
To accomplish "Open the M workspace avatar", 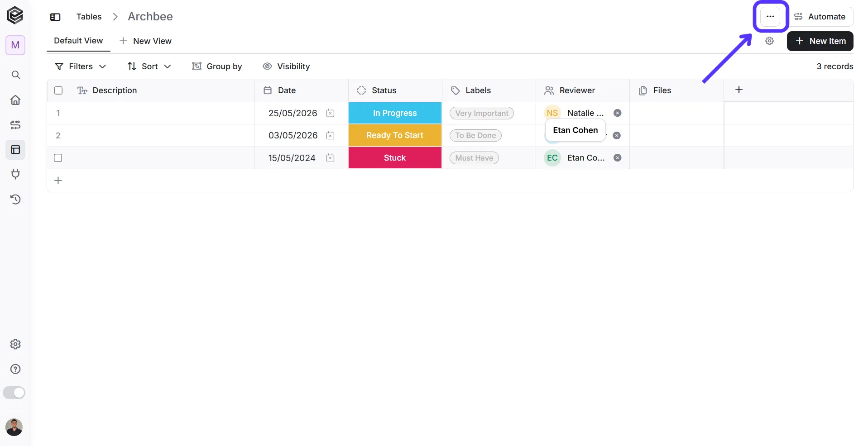I will (15, 45).
